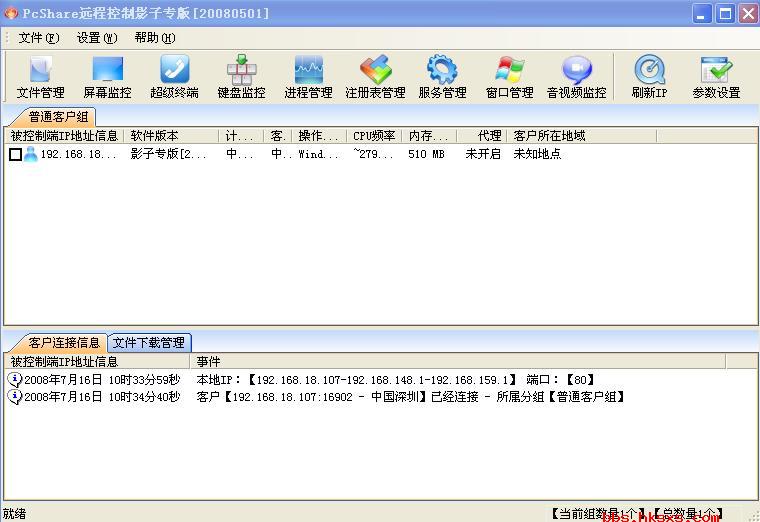
Task: Select the 510 MB memory cell
Action: pyautogui.click(x=427, y=154)
